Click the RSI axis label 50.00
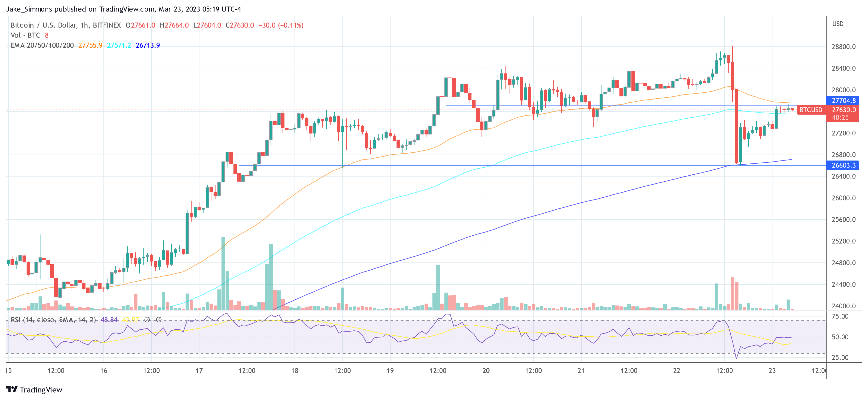This screenshot has height=400, width=868. pyautogui.click(x=840, y=337)
